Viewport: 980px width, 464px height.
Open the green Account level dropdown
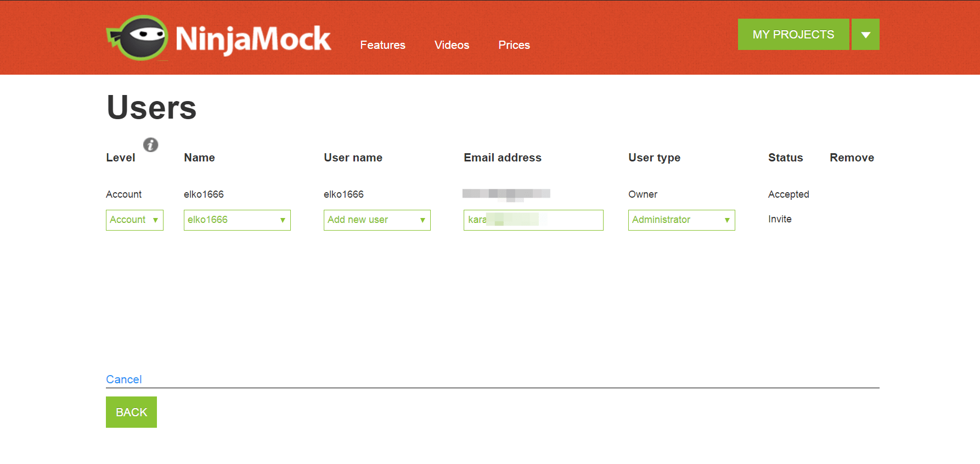click(x=134, y=220)
